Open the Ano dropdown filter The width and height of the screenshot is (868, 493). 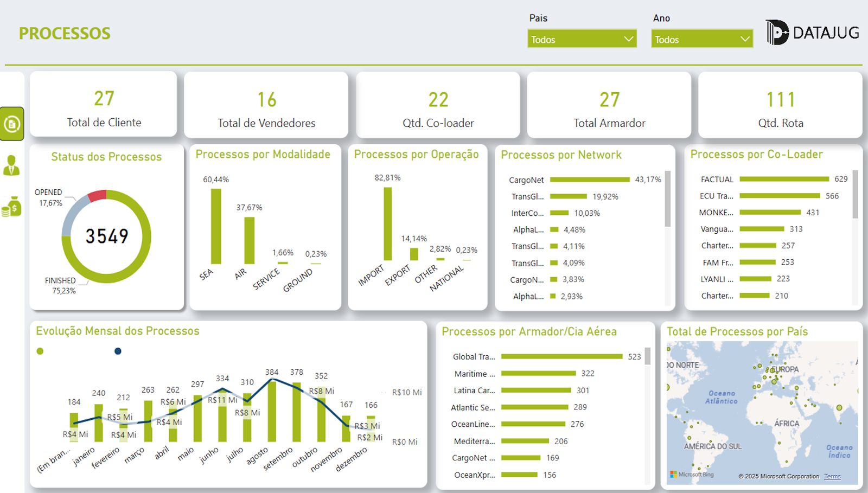coord(701,39)
